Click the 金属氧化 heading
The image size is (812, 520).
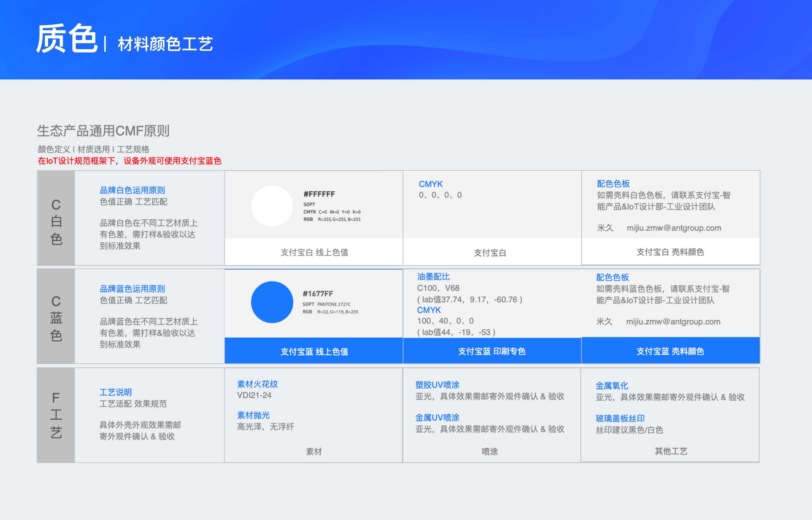[612, 386]
